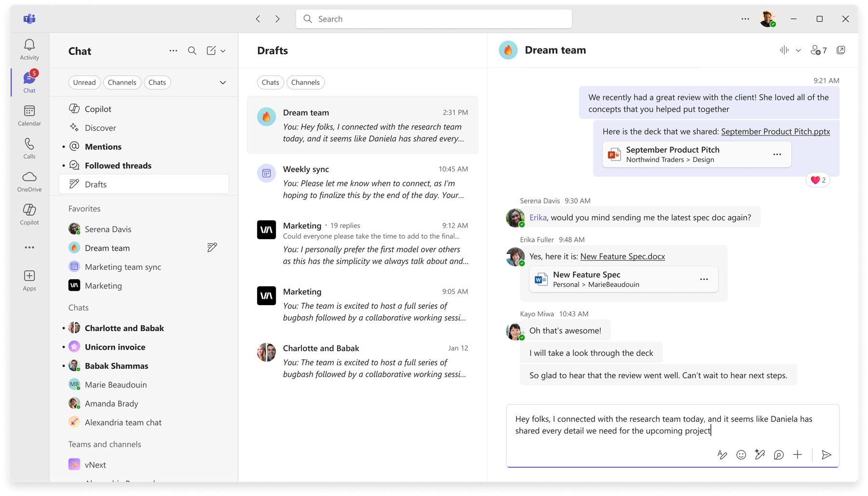Viewport: 868px width, 496px height.
Task: Pop out the Dream team chat window
Action: coord(841,50)
